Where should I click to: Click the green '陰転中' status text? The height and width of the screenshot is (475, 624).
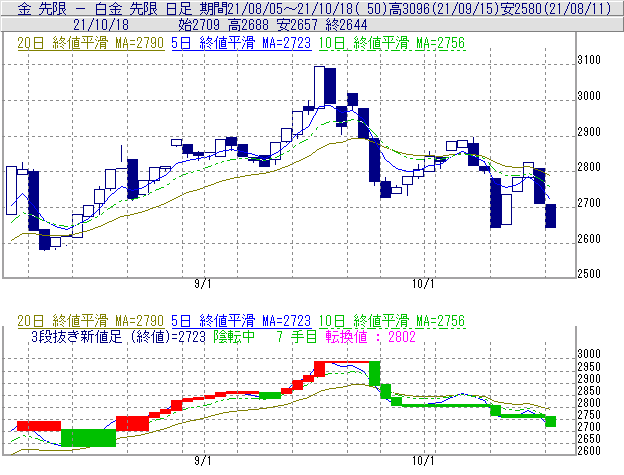click(x=234, y=337)
